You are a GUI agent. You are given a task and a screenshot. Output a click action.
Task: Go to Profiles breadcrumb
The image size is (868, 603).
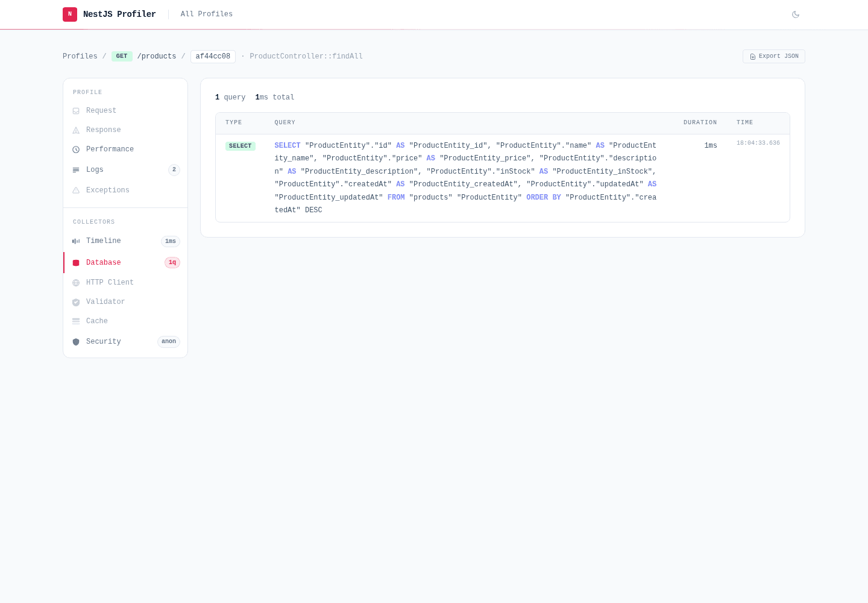(80, 56)
